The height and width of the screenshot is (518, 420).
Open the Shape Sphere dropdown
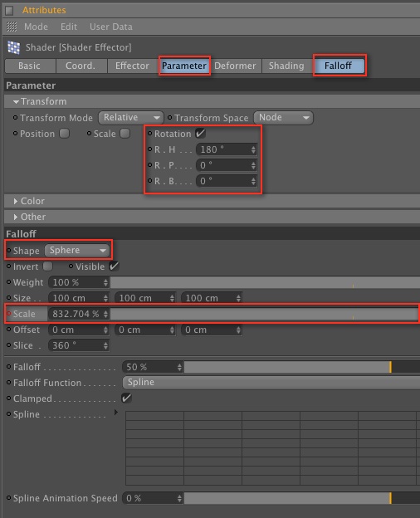click(77, 251)
